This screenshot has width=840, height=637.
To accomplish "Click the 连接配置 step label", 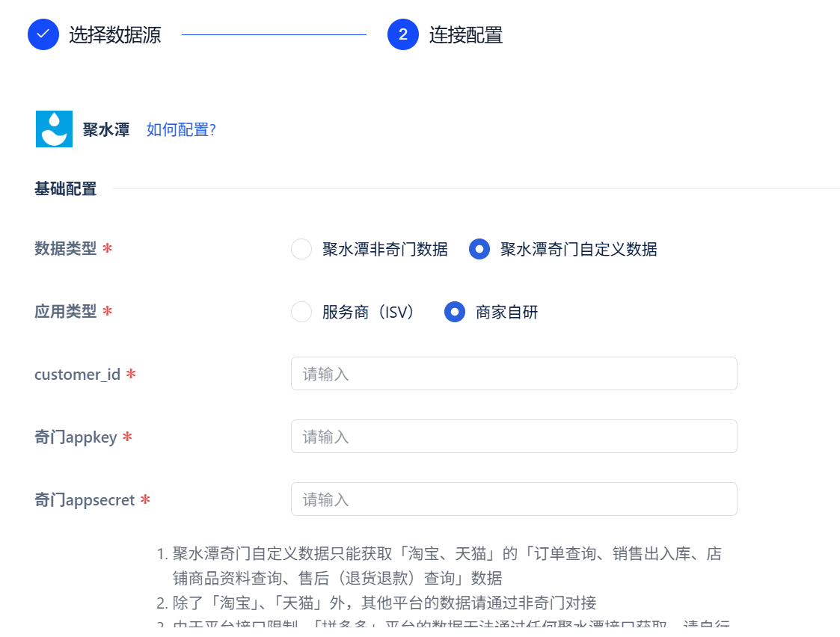I will coord(465,35).
